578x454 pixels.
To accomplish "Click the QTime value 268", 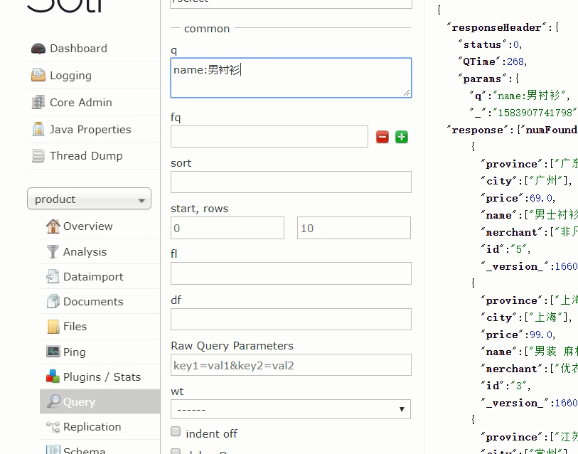I will coord(515,62).
